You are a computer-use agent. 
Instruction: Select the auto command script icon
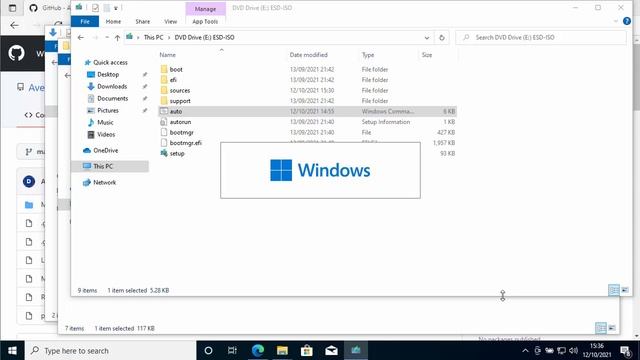164,111
